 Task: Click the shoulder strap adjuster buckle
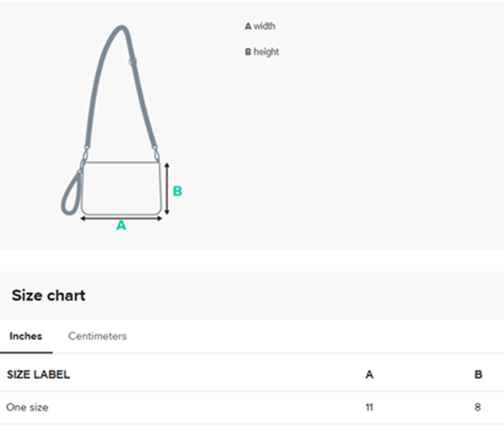(133, 62)
